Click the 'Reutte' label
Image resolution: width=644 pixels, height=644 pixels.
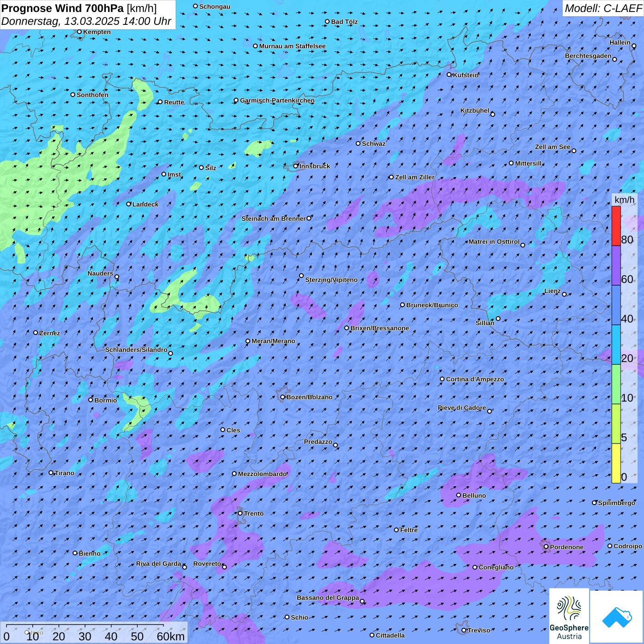pyautogui.click(x=174, y=102)
